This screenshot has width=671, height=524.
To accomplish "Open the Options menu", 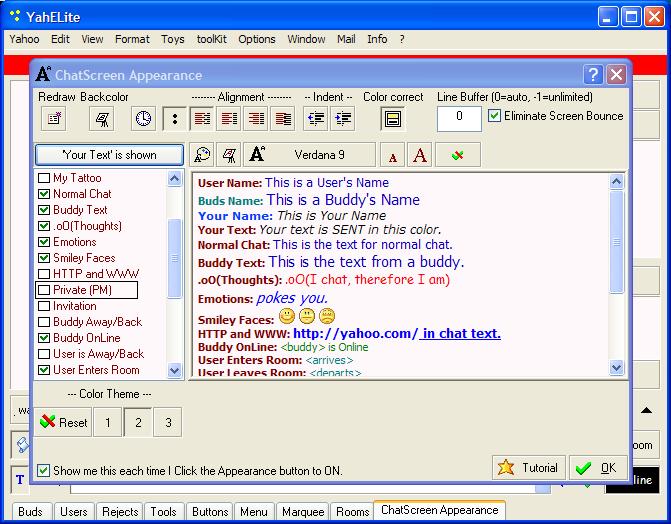I will pos(257,39).
